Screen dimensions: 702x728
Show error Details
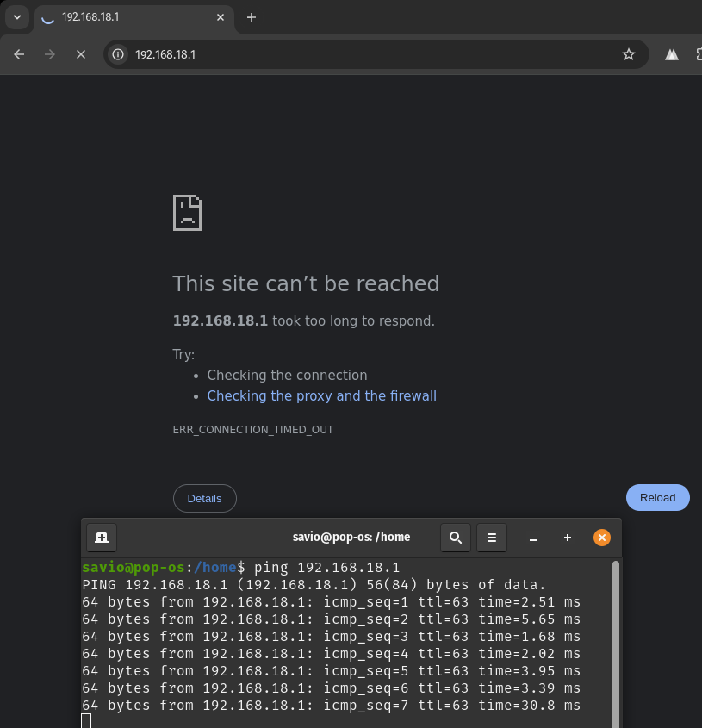pos(205,498)
